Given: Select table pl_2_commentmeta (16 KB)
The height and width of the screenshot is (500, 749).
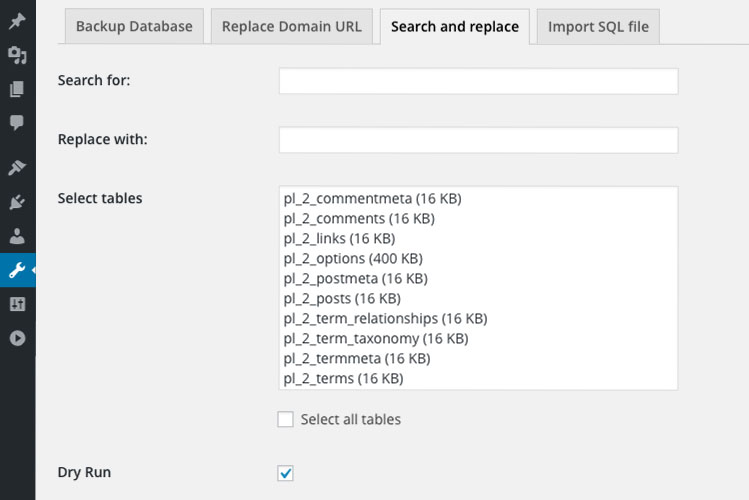Looking at the screenshot, I should click(478, 198).
